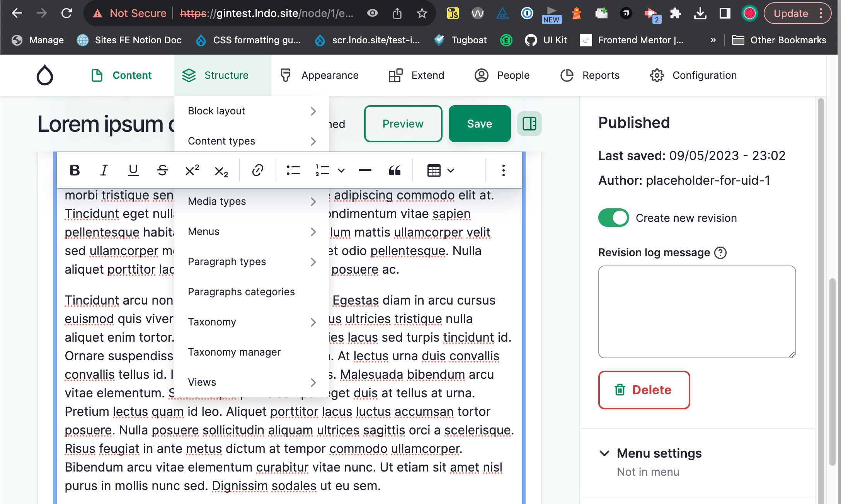Collapse the Menu settings section

click(x=604, y=453)
